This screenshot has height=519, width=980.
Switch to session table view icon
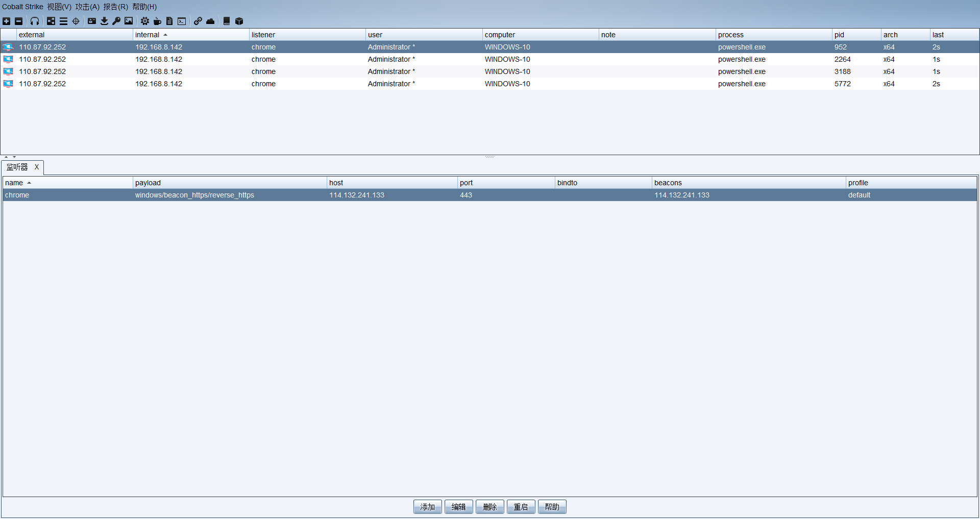click(63, 21)
